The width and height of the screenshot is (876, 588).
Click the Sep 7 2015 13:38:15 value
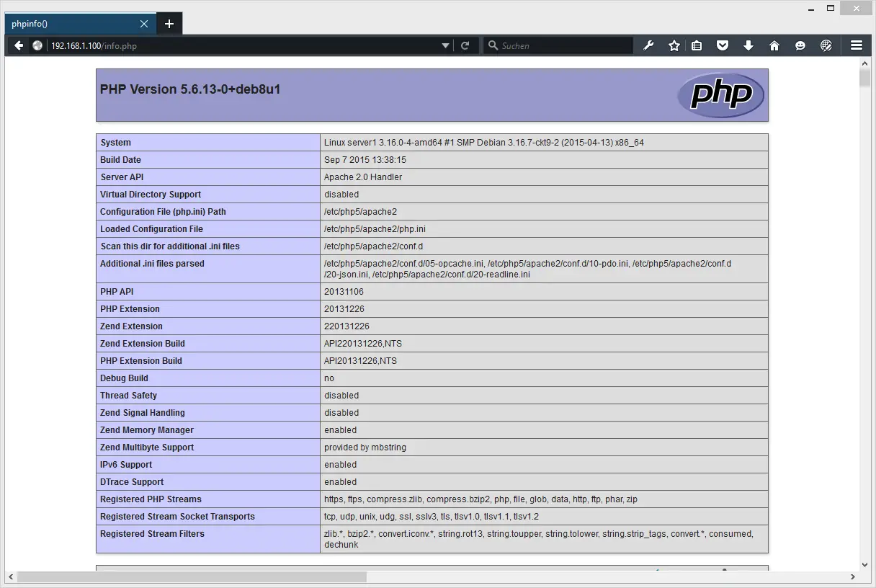point(365,160)
